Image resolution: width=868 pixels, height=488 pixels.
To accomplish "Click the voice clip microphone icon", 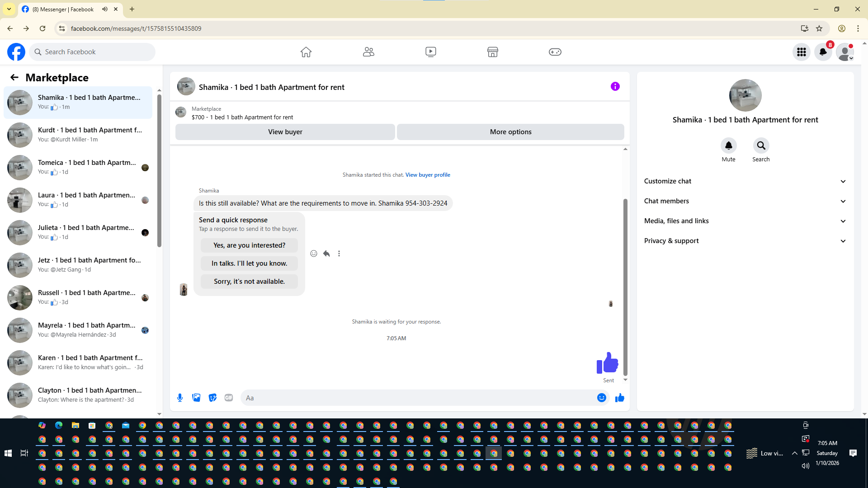I will pos(180,398).
